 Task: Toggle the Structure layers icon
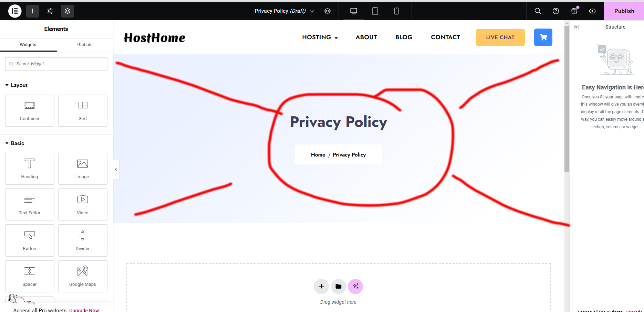[67, 11]
